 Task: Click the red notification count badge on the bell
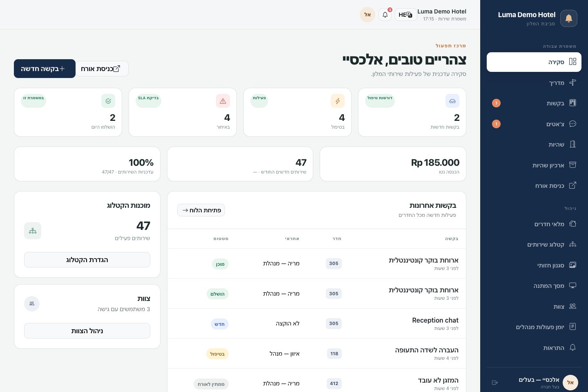point(390,10)
